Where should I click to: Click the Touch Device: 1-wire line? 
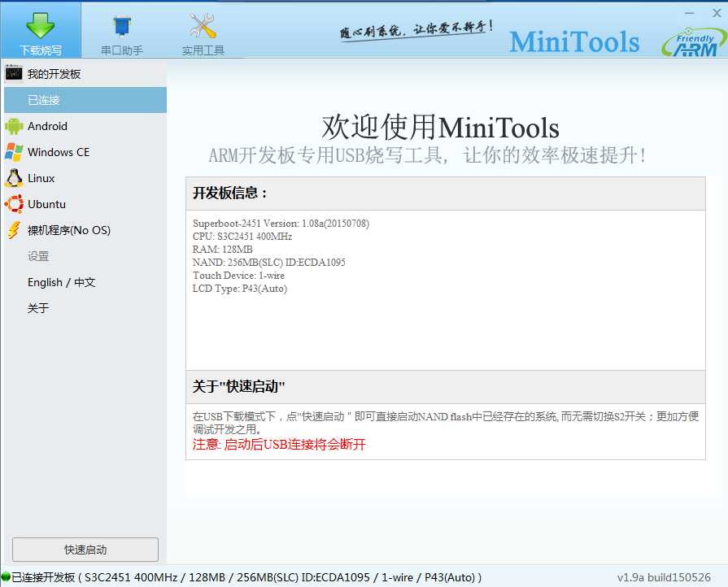pyautogui.click(x=238, y=275)
